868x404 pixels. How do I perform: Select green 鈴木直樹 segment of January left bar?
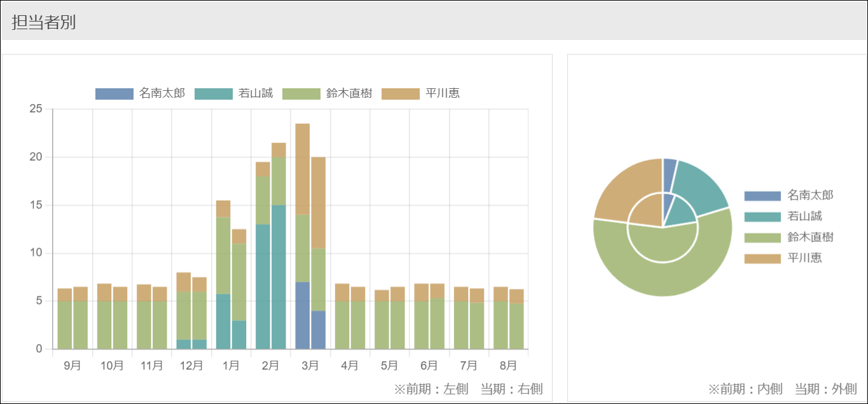pyautogui.click(x=223, y=255)
